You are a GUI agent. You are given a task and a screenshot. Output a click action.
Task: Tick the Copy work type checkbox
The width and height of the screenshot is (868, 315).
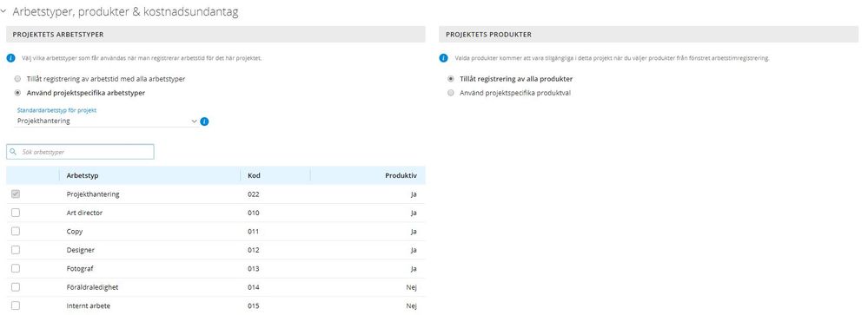(x=16, y=231)
